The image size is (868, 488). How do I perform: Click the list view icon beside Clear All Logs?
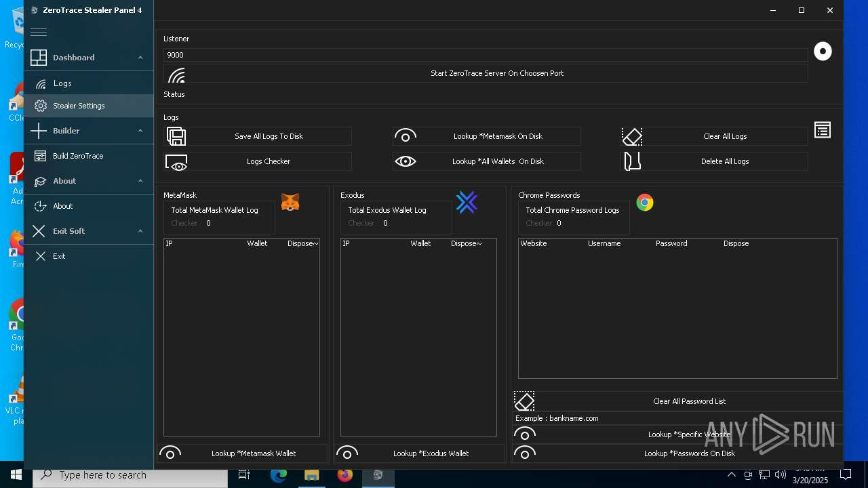(x=823, y=130)
